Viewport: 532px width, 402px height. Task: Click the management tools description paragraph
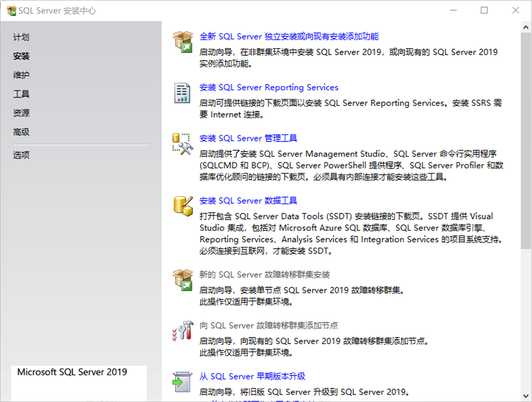(351, 165)
